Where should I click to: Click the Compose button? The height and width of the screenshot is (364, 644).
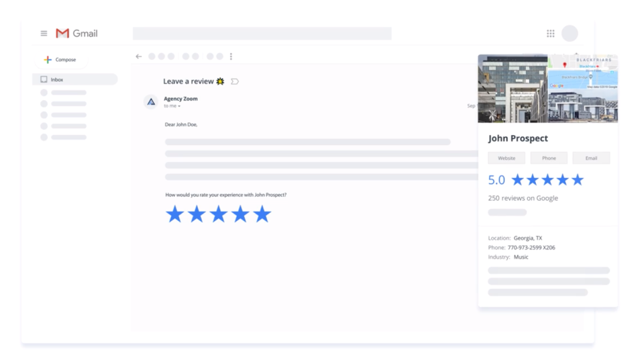tap(60, 60)
